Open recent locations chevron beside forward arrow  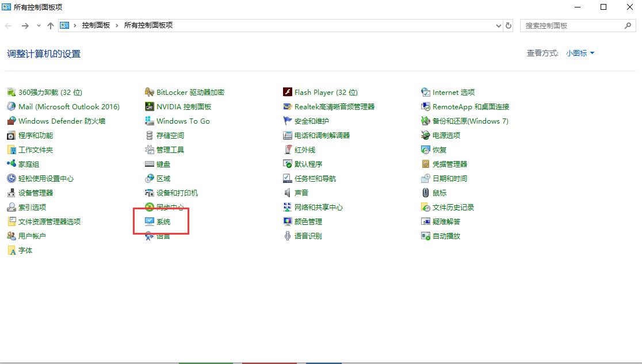click(37, 25)
